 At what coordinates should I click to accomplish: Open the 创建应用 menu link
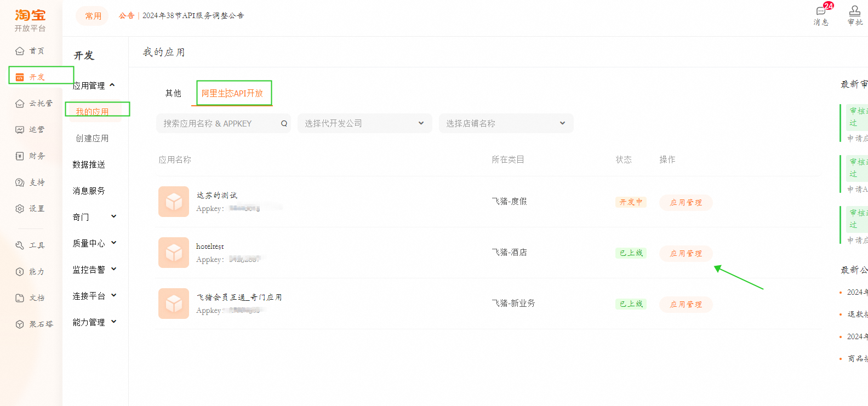click(92, 138)
